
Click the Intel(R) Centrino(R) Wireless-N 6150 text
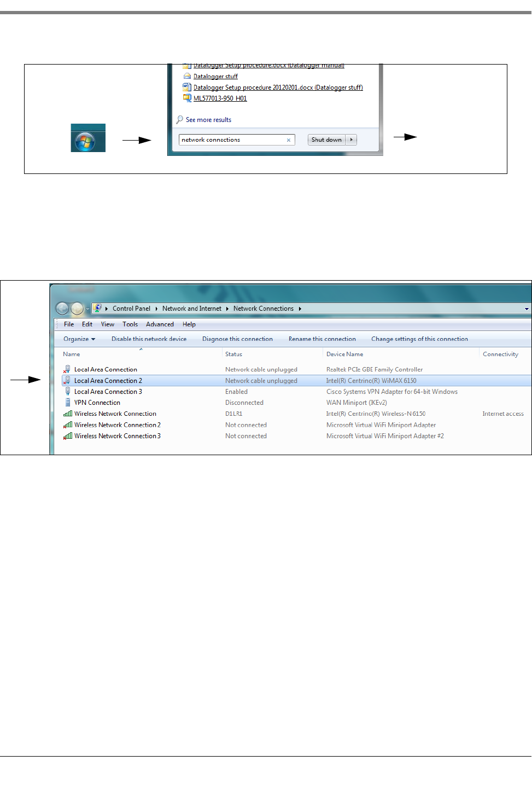tap(376, 414)
